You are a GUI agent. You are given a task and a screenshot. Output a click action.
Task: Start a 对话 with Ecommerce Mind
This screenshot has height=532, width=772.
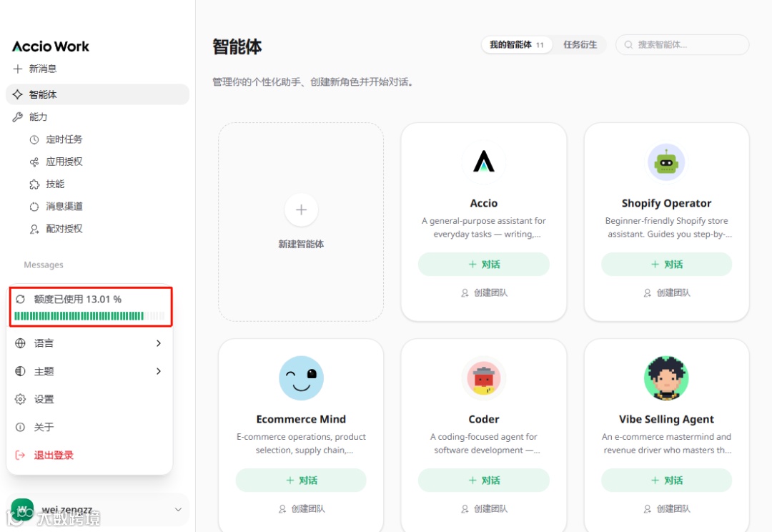tap(302, 481)
